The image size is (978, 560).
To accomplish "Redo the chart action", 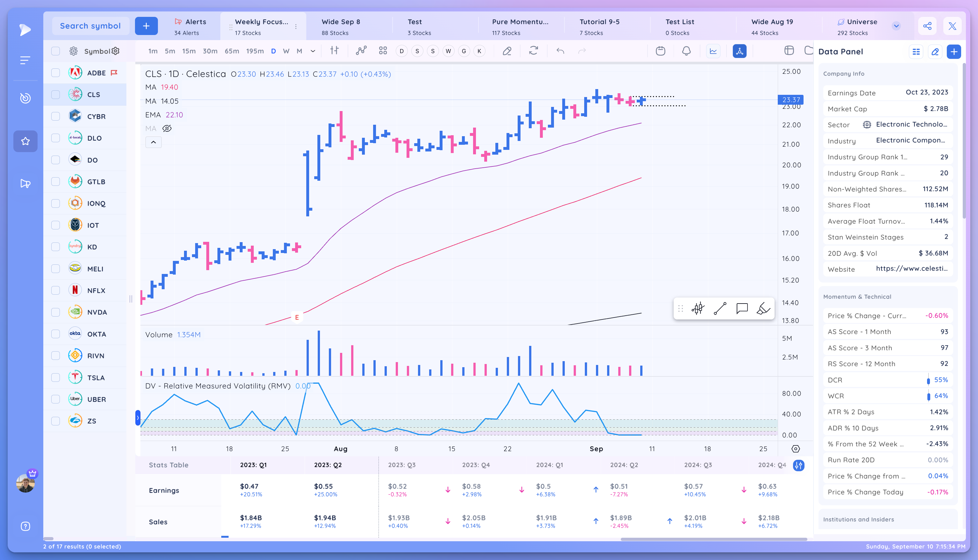I will point(582,51).
